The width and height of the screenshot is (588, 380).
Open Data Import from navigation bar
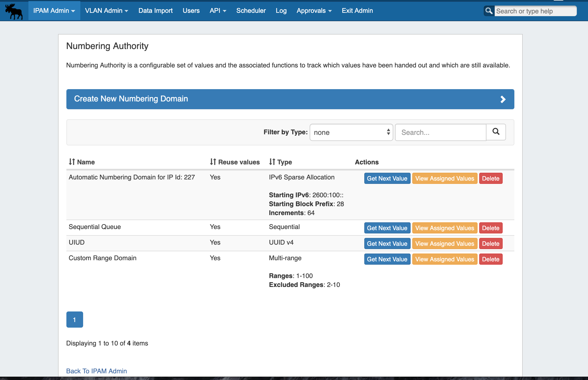pyautogui.click(x=155, y=11)
